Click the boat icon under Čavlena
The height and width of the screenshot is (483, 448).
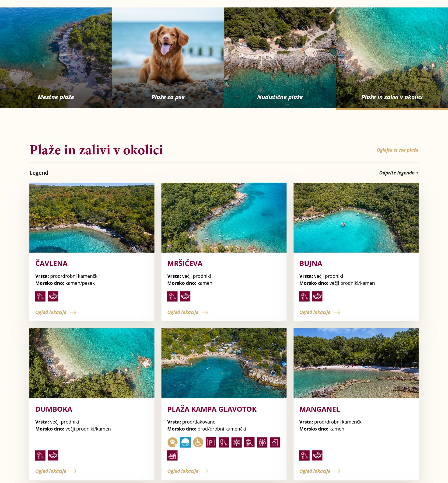[53, 296]
